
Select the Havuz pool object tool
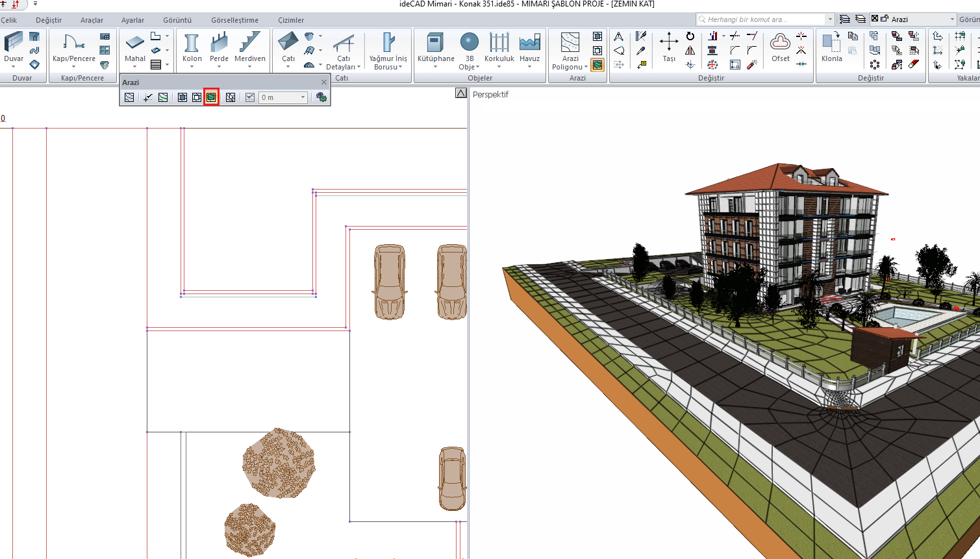[529, 48]
